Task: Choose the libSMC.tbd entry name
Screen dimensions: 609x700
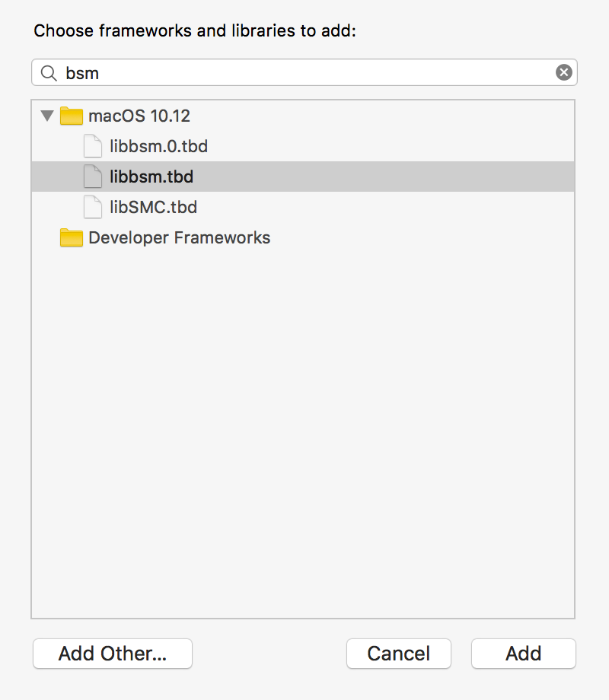Action: 153,207
